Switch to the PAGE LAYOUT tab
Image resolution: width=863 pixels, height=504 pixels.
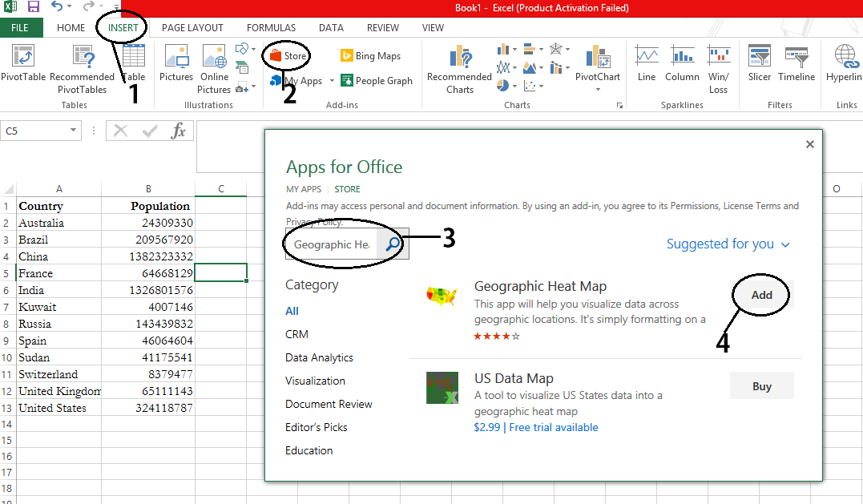tap(192, 28)
